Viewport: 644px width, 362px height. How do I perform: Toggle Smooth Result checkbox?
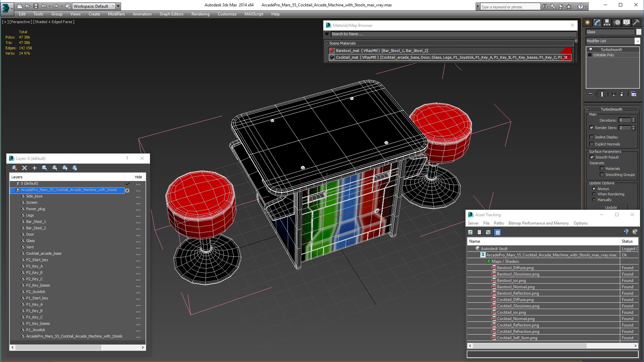[x=592, y=157]
